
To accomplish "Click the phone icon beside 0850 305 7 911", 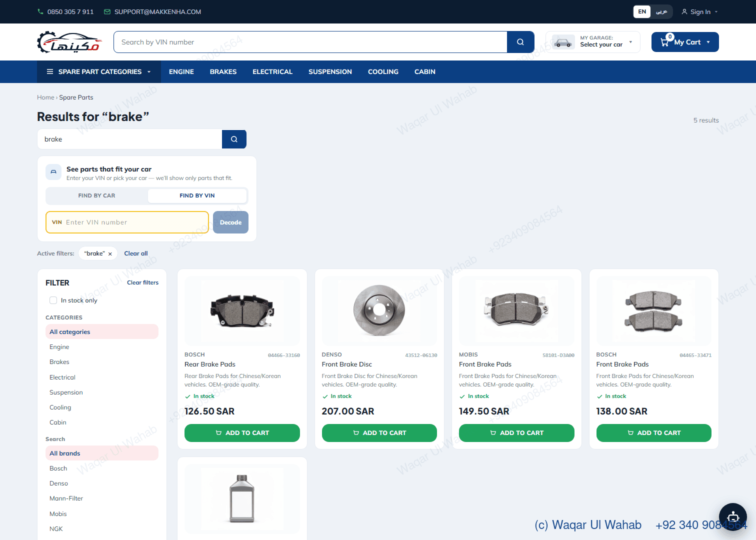I will 40,11.
